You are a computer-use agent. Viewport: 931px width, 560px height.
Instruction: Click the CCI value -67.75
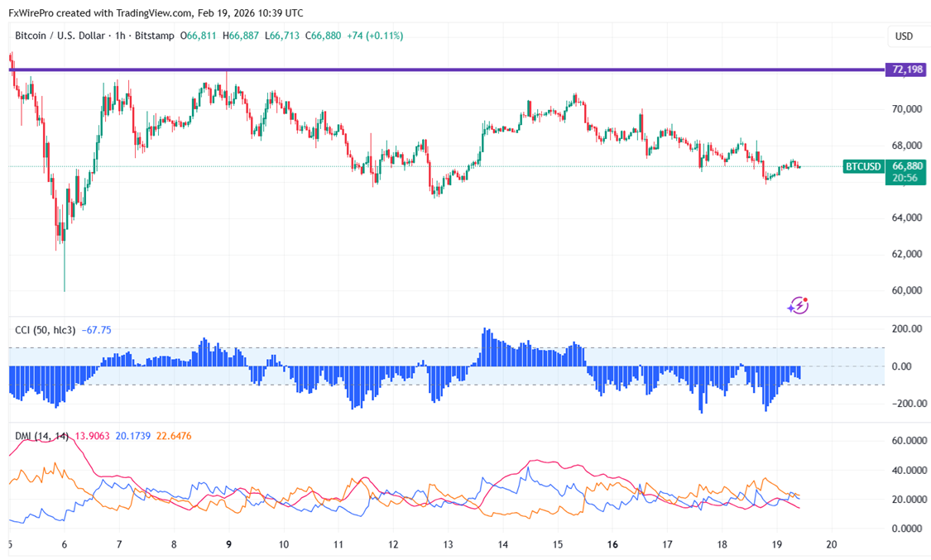[96, 330]
